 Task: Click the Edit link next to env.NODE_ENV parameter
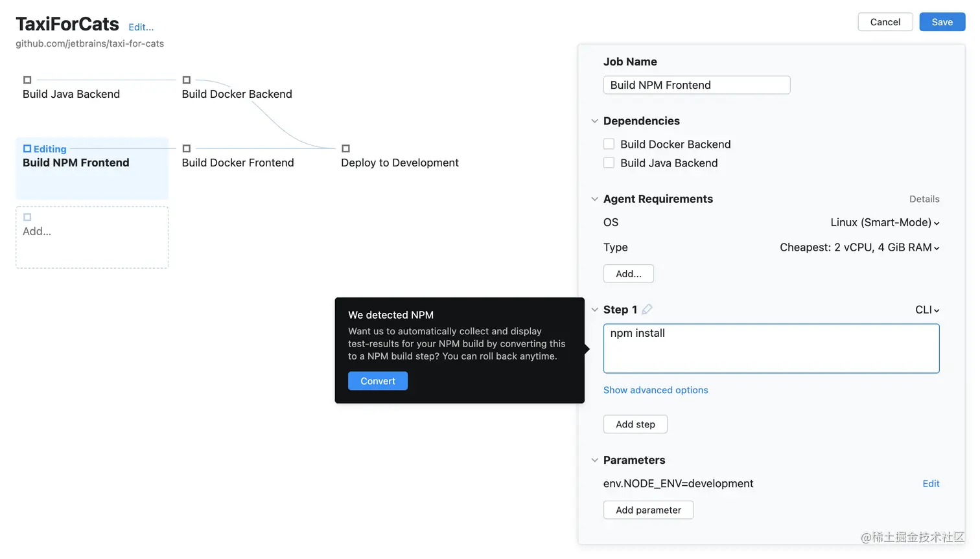[x=931, y=484]
